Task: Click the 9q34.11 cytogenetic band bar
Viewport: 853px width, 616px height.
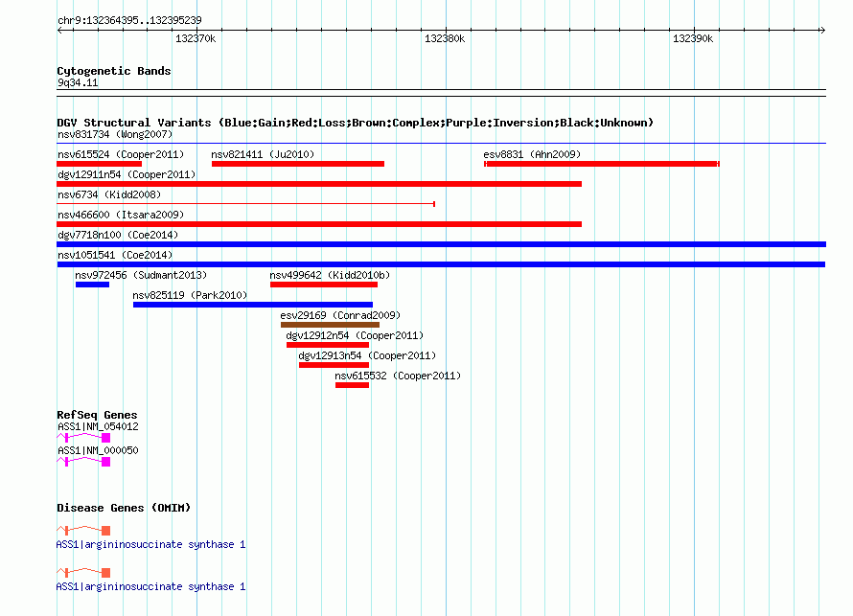Action: pyautogui.click(x=441, y=93)
